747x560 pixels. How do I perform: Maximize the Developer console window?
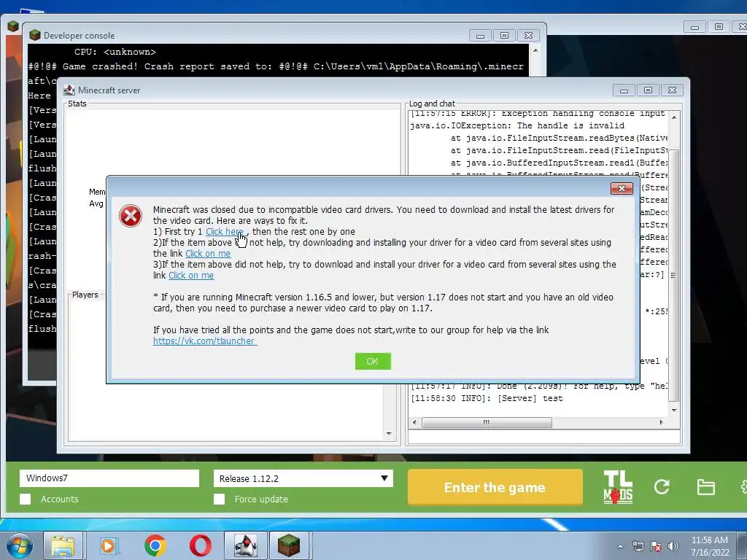pos(505,36)
